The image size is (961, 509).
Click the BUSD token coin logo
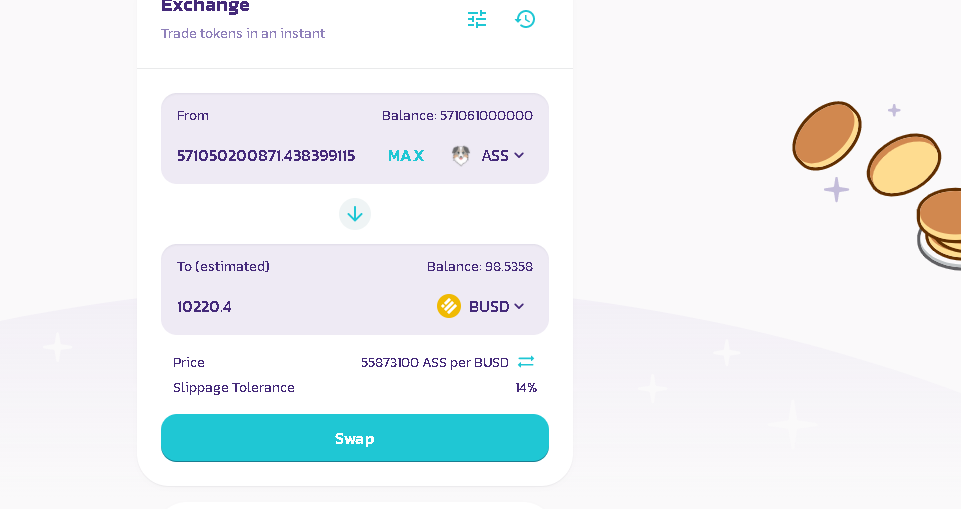pyautogui.click(x=449, y=306)
